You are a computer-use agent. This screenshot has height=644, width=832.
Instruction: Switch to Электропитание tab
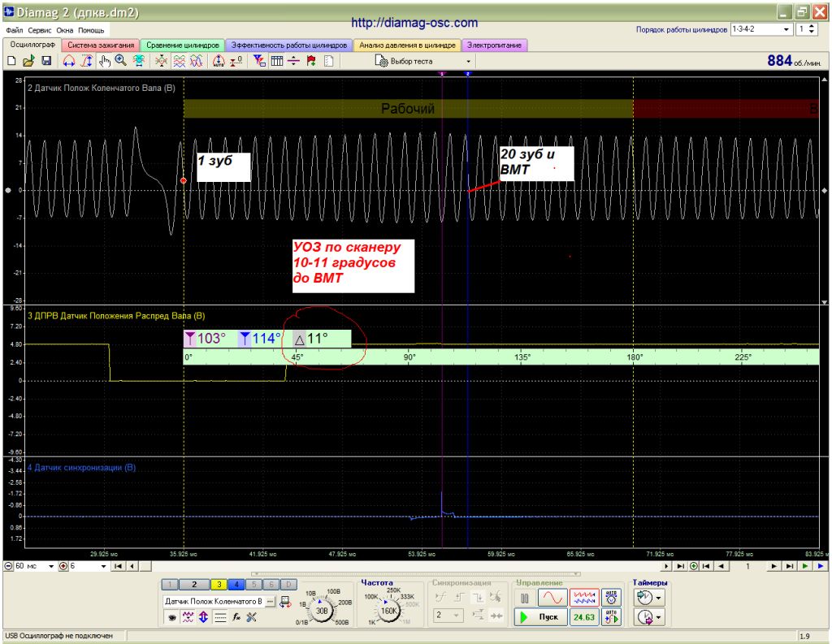495,45
